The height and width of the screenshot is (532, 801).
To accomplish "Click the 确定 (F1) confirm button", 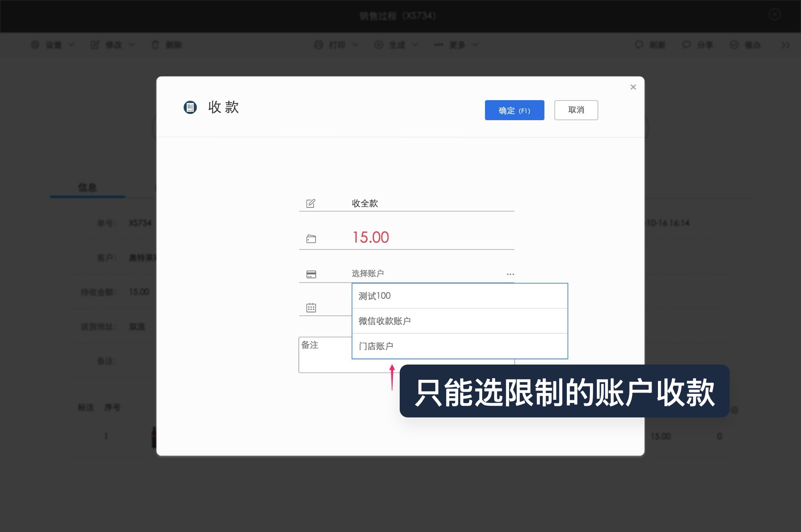I will 515,110.
